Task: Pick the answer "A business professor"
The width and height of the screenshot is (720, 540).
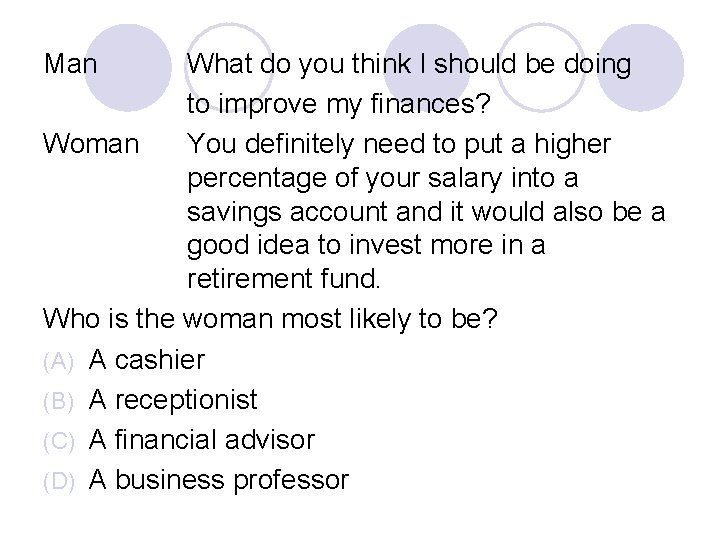Action: (x=219, y=480)
